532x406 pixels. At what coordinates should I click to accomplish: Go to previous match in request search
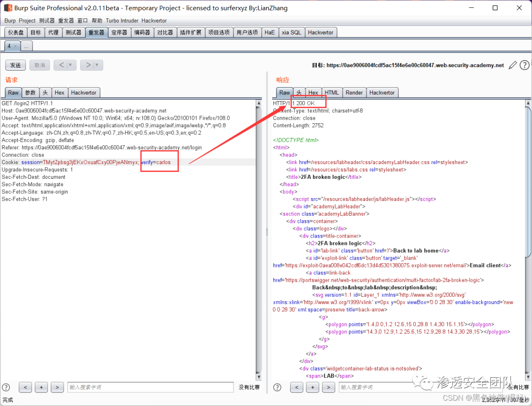point(25,387)
